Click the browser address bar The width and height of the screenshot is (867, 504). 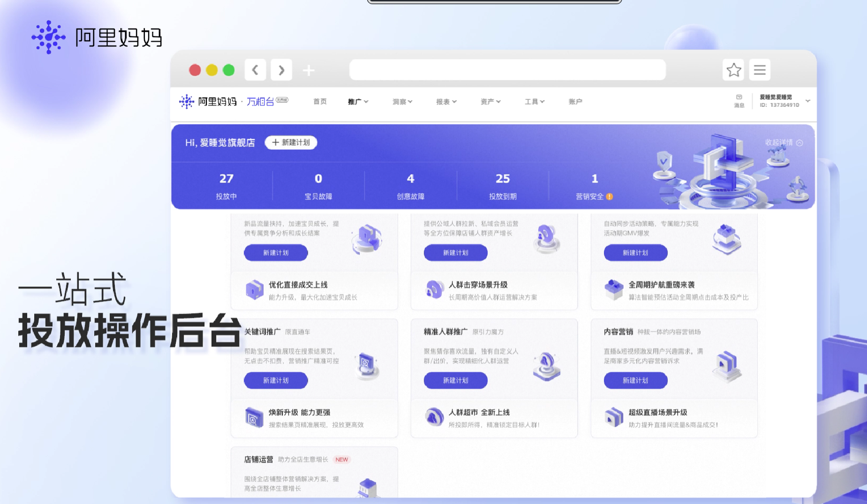pos(507,70)
